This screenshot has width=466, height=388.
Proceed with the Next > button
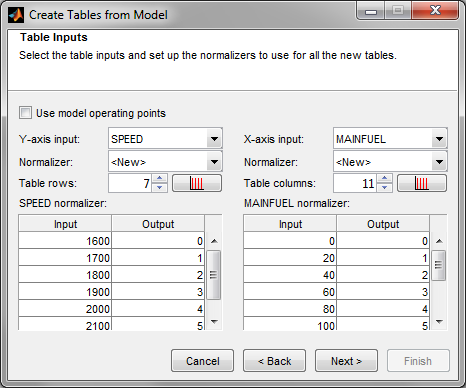click(347, 361)
